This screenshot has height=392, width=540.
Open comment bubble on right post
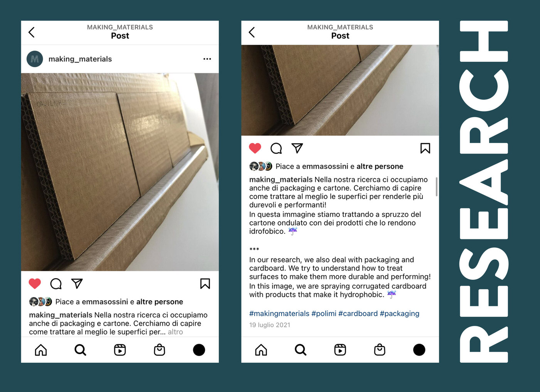pyautogui.click(x=276, y=148)
